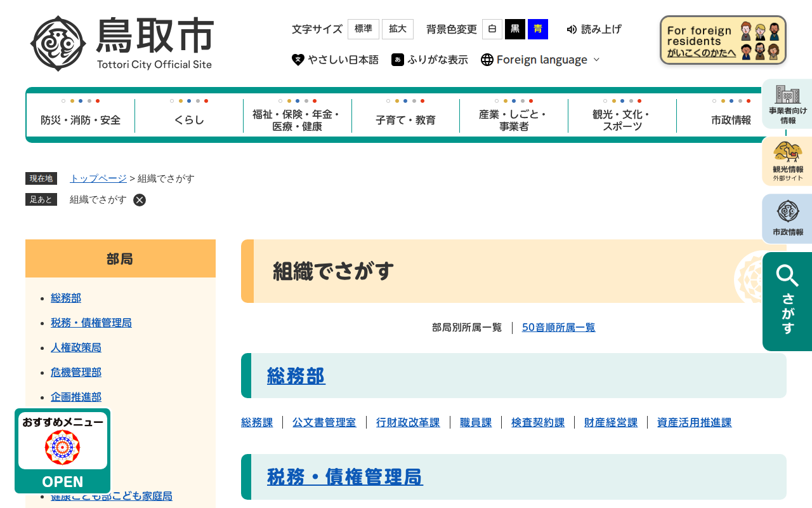Open 健康こども部こども家庭局 in the sidebar
The image size is (812, 508).
[x=112, y=497]
